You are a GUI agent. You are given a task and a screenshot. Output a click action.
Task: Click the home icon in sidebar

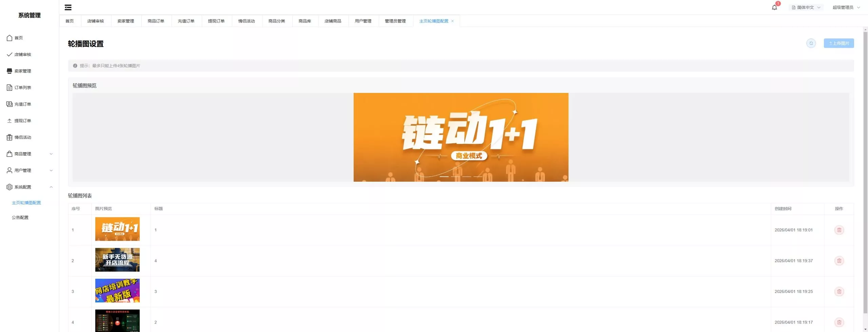click(9, 38)
